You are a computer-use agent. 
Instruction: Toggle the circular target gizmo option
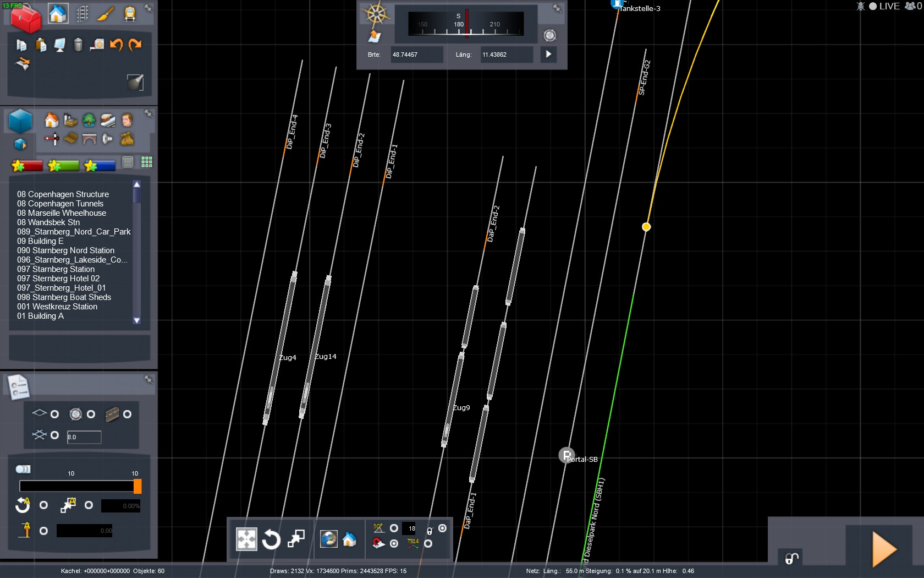point(91,414)
